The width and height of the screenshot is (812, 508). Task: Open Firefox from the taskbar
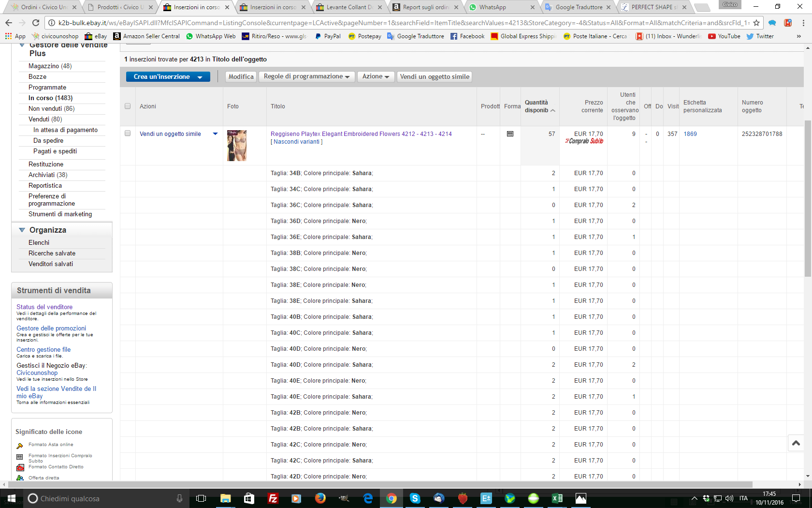(x=320, y=498)
